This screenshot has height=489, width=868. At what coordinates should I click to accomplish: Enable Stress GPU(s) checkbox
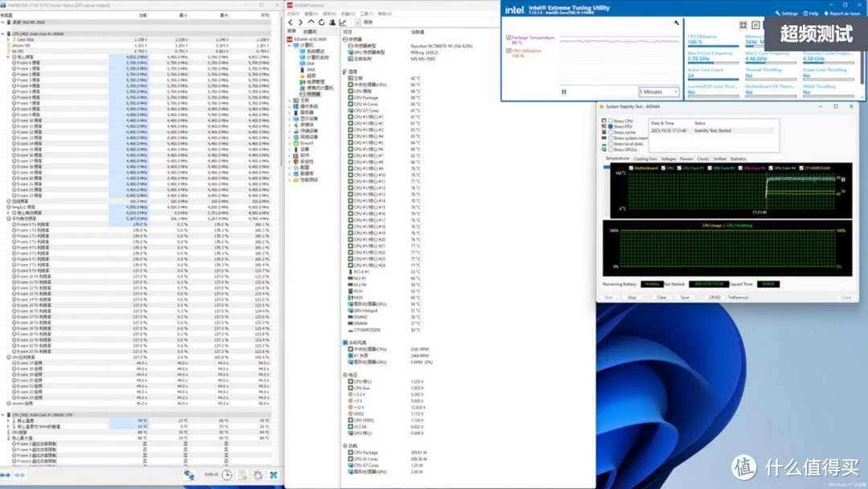click(611, 150)
